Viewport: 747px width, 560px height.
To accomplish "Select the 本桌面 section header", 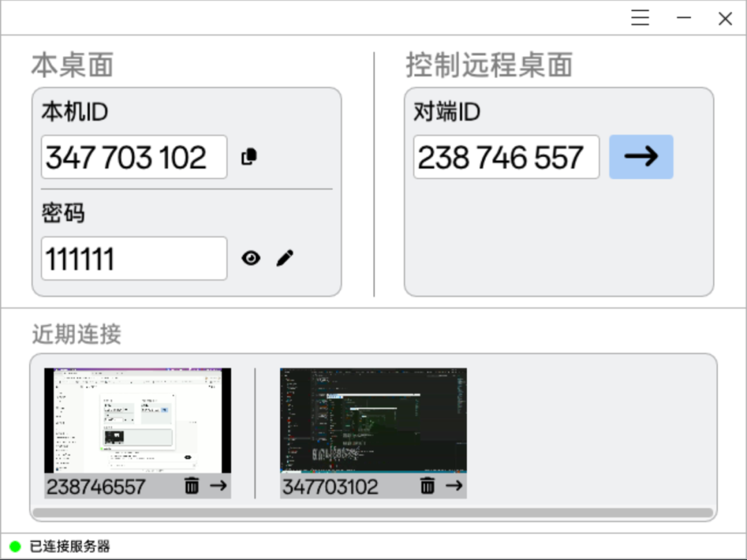I will click(x=73, y=66).
